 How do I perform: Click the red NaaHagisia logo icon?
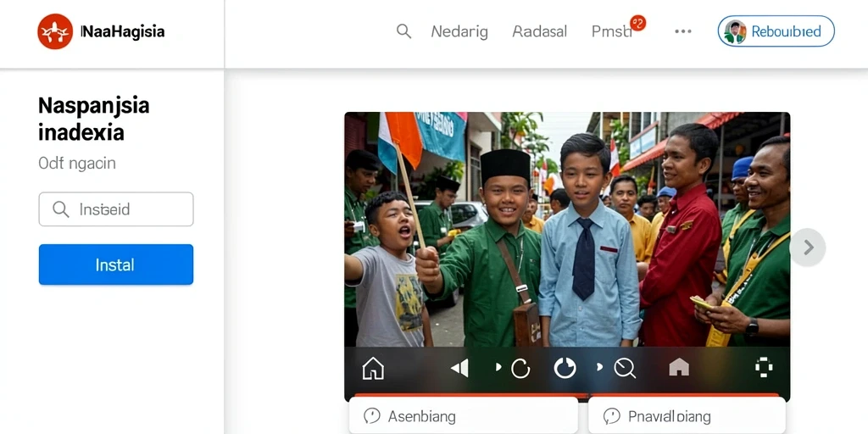55,31
